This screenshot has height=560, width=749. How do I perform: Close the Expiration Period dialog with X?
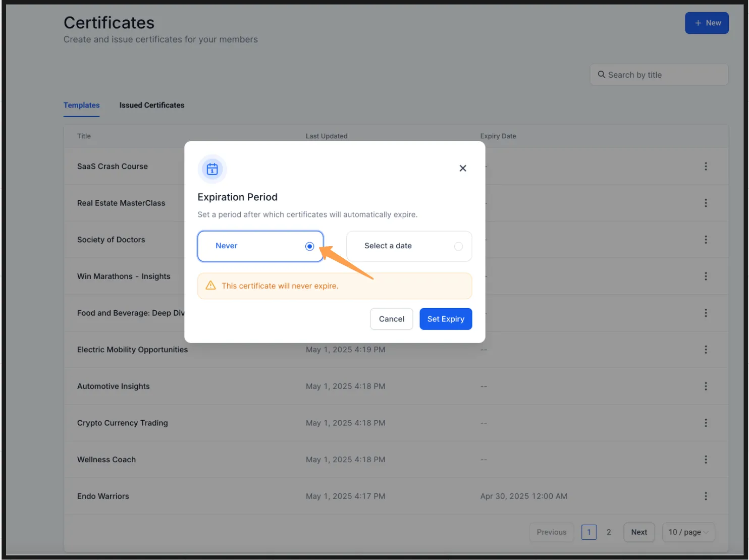[x=463, y=169]
